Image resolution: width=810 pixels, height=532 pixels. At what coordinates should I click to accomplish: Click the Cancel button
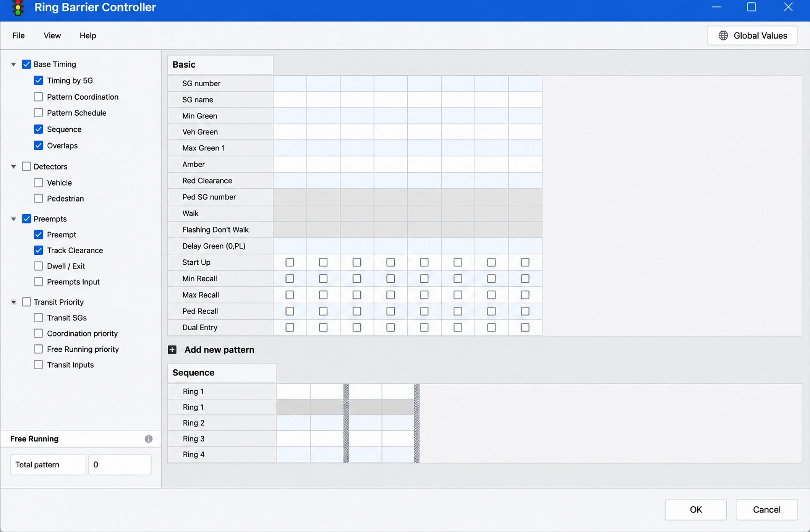pos(766,509)
